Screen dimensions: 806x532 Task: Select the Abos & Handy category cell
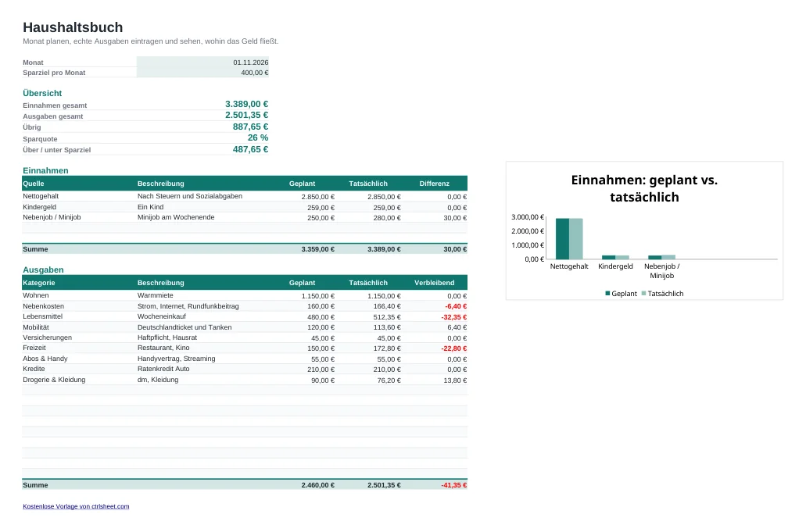point(79,359)
